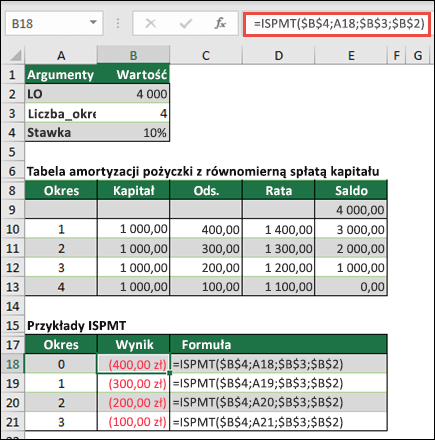Select the Saldo header cell

pyautogui.click(x=351, y=190)
